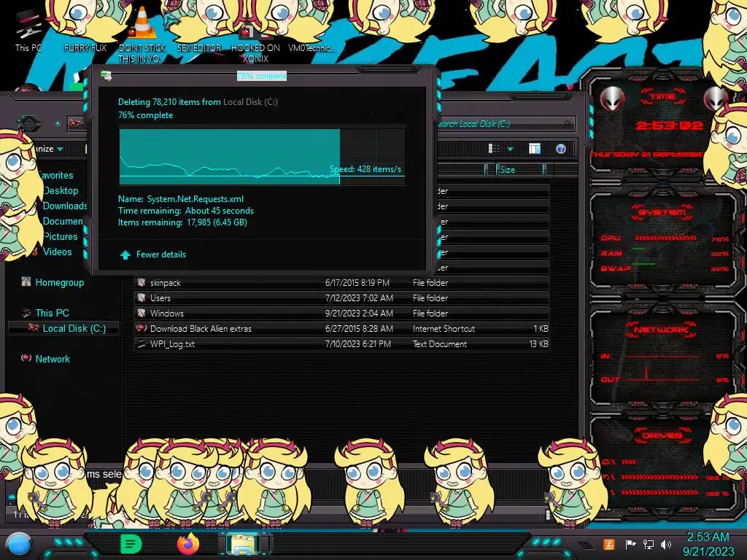The height and width of the screenshot is (560, 747).
Task: Open Desktop in the navigation pane
Action: point(61,190)
